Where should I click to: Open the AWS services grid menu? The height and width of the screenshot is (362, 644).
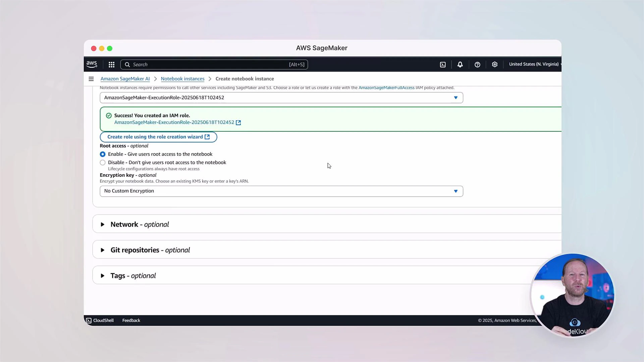(111, 64)
